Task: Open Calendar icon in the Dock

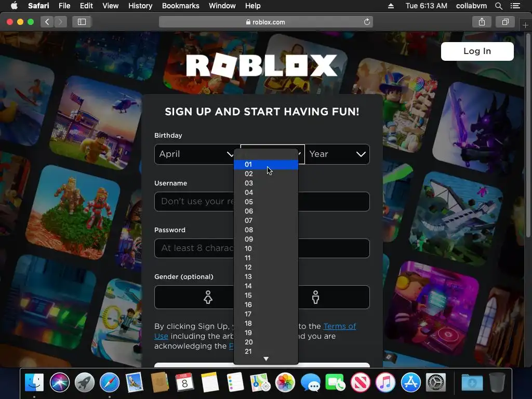Action: point(184,382)
